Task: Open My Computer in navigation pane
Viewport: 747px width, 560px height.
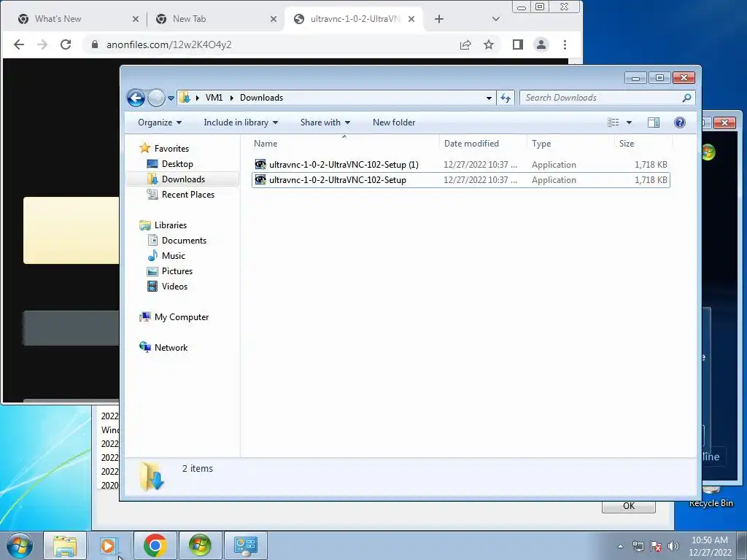Action: tap(181, 317)
